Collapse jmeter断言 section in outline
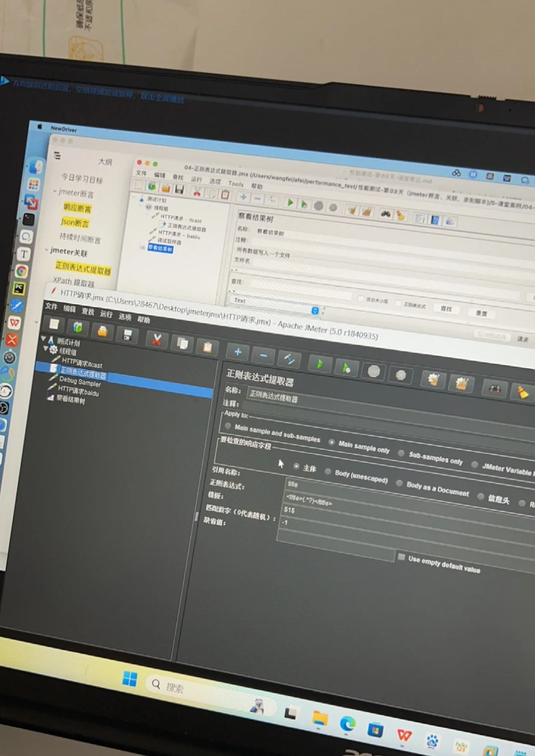Image resolution: width=535 pixels, height=756 pixels. click(x=55, y=191)
